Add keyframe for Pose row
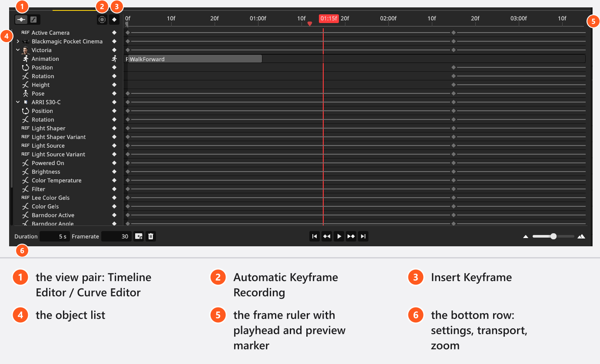 click(x=114, y=93)
